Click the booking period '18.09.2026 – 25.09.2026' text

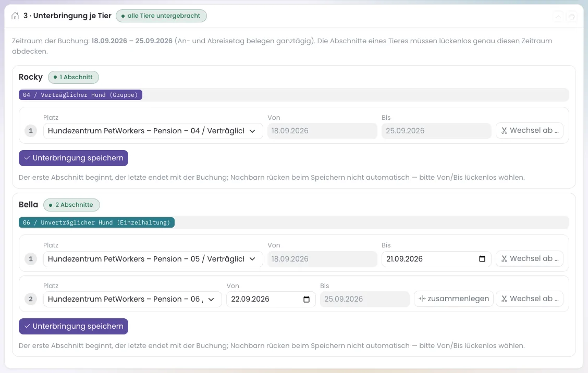click(132, 41)
